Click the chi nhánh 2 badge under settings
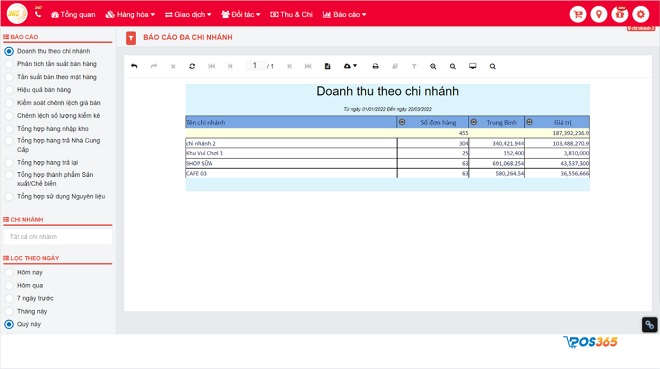The image size is (660, 369). pos(641,28)
